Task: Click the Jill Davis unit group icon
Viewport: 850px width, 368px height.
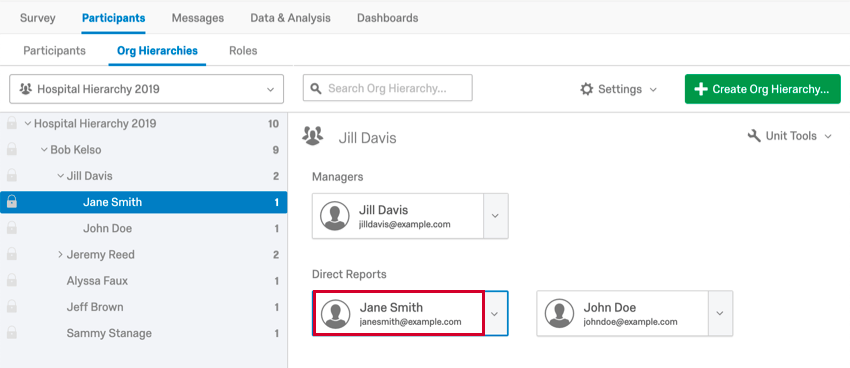Action: click(312, 136)
